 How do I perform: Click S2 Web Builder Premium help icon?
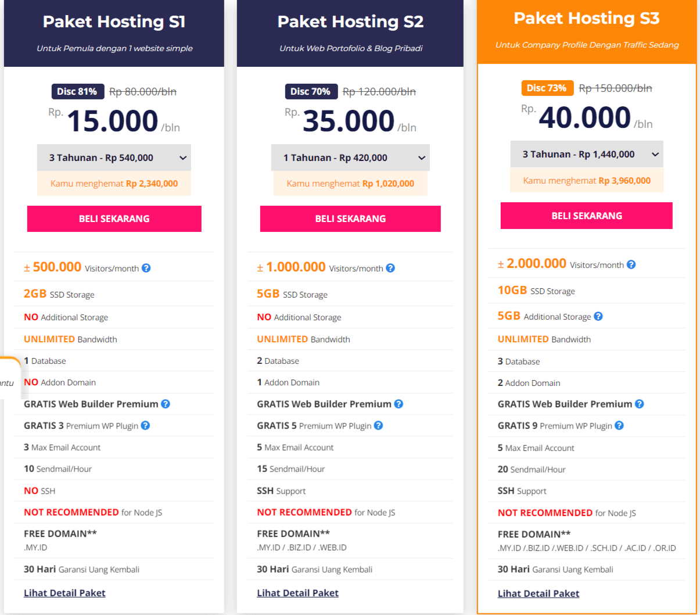[x=399, y=404]
